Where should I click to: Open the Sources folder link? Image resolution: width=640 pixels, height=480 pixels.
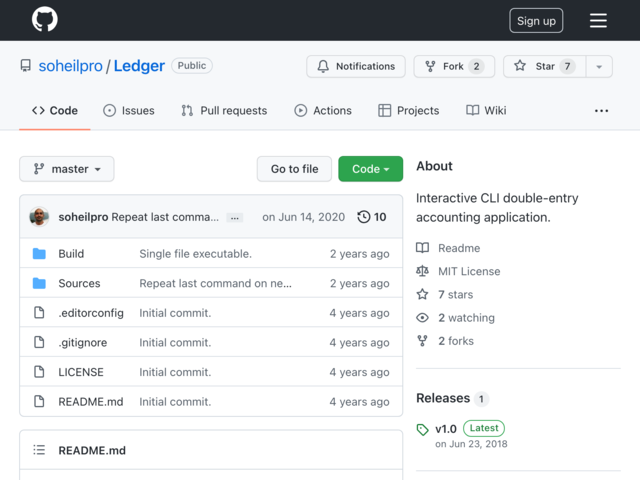(79, 284)
